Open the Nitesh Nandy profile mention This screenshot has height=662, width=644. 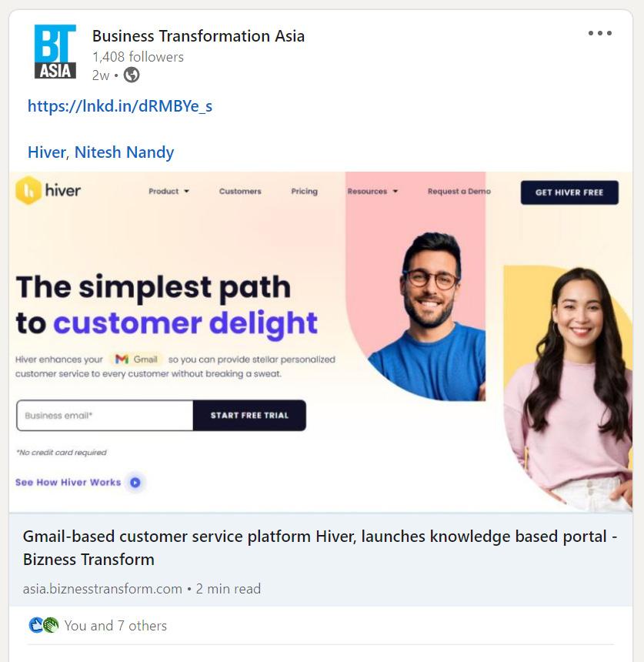(124, 152)
